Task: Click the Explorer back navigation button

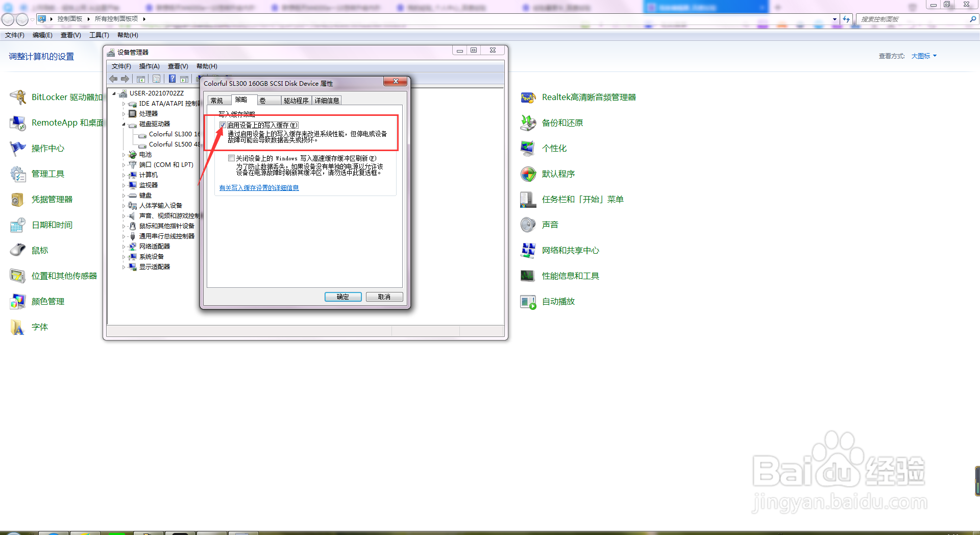Action: pos(8,19)
